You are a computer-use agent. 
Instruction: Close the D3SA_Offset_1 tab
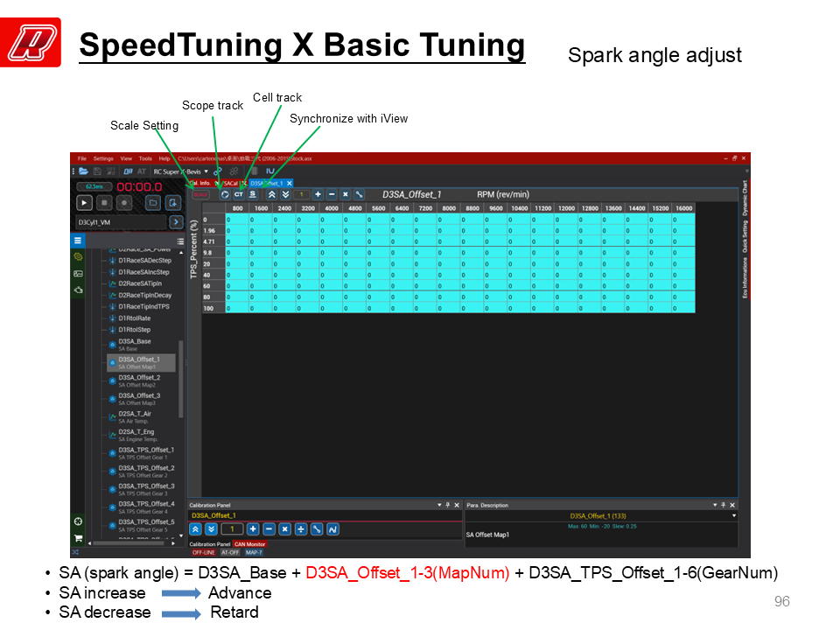coord(290,183)
